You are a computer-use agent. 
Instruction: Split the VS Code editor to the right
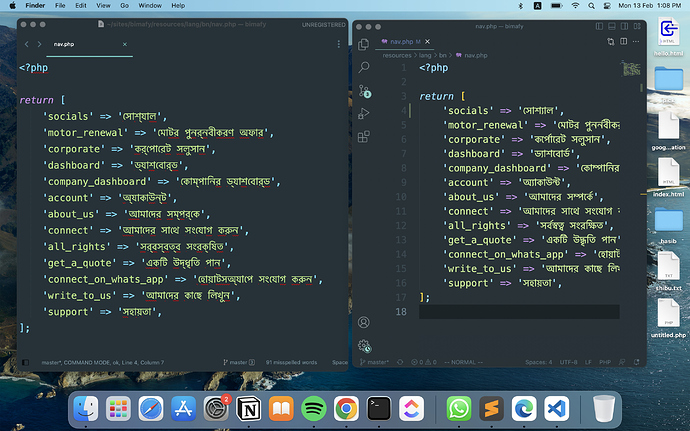tap(624, 41)
